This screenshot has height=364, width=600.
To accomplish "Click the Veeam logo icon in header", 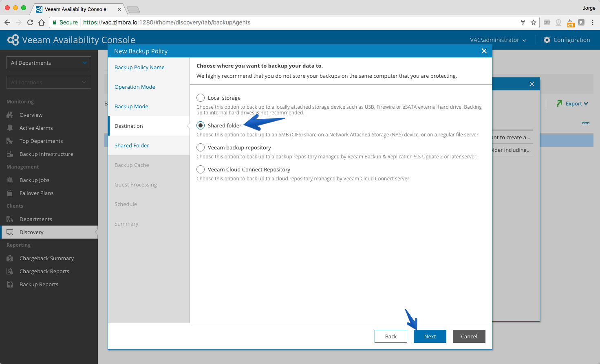I will tap(13, 40).
